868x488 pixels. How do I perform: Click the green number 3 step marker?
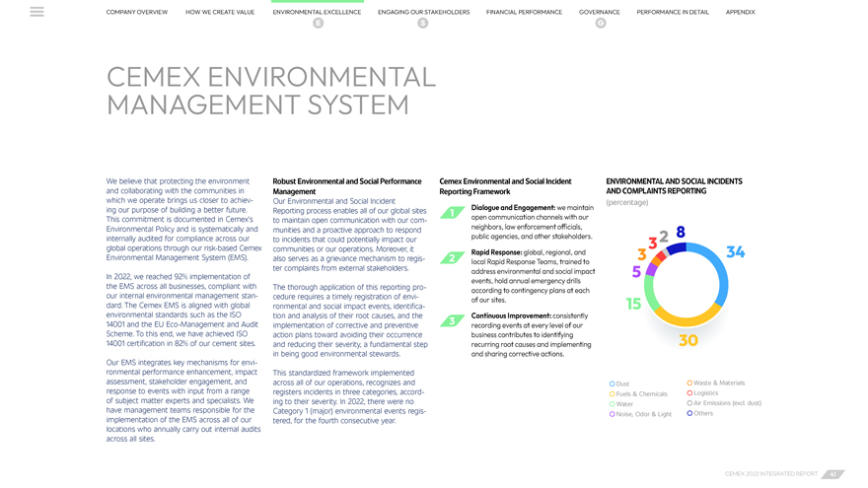[452, 321]
